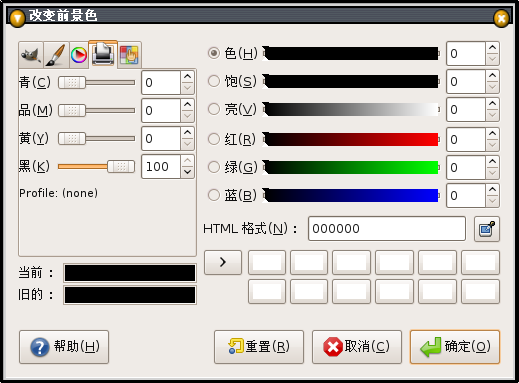Select the Hue (H) radio button
This screenshot has height=383, width=519.
(214, 53)
